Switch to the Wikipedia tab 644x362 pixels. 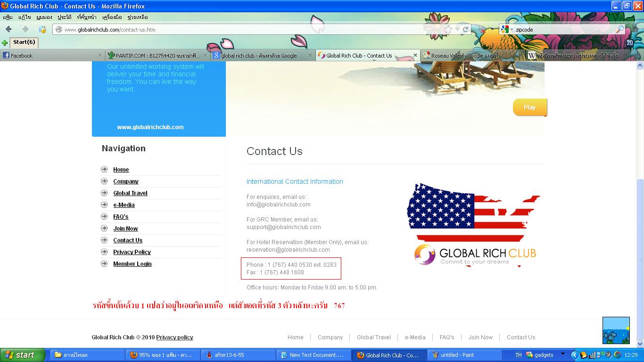[578, 55]
